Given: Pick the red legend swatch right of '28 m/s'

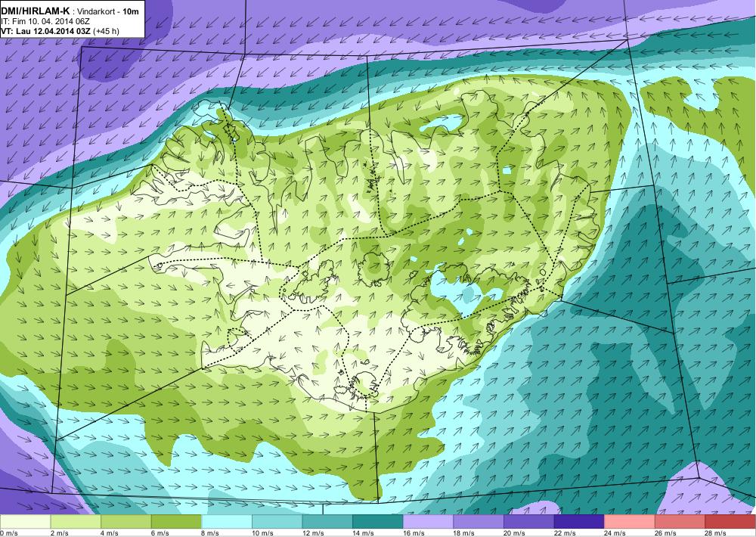Looking at the screenshot, I should point(730,521).
